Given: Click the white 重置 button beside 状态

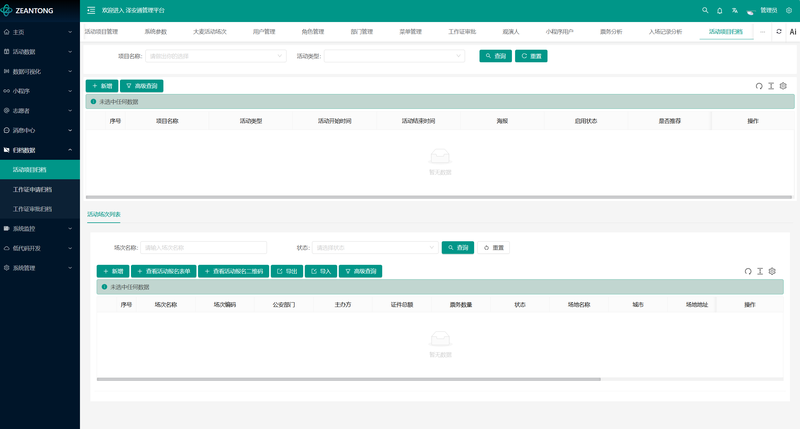Looking at the screenshot, I should [x=493, y=247].
